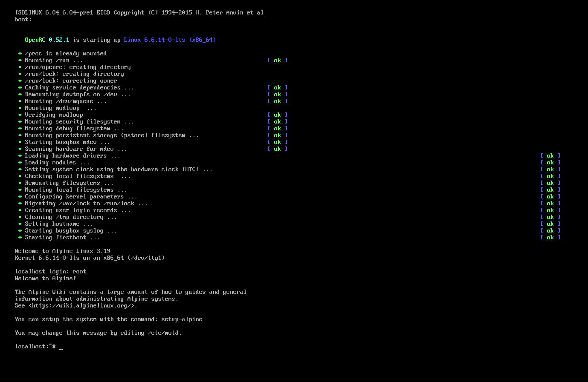Click '/run/openrc: creating directory' line
The height and width of the screenshot is (382, 588).
[x=78, y=67]
